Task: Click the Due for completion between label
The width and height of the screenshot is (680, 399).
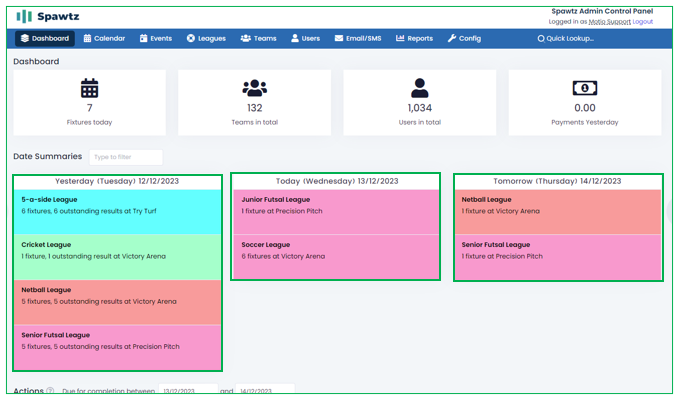Action: tap(108, 391)
